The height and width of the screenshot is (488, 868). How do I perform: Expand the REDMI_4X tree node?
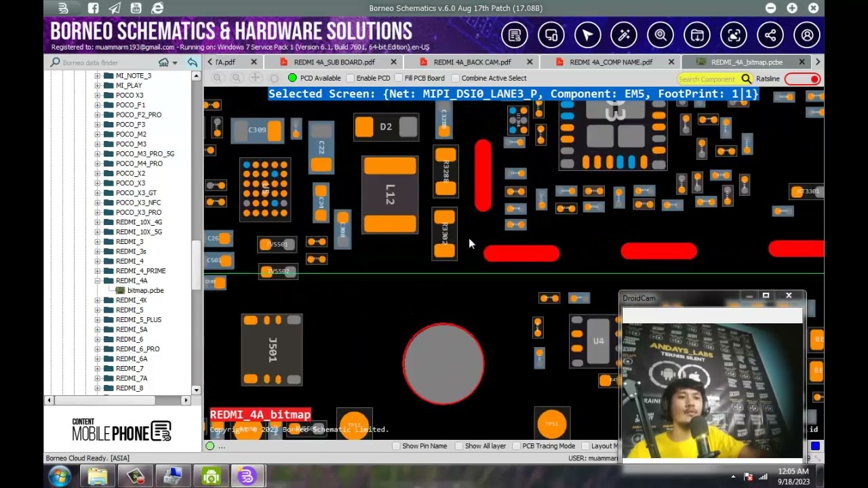tap(98, 300)
